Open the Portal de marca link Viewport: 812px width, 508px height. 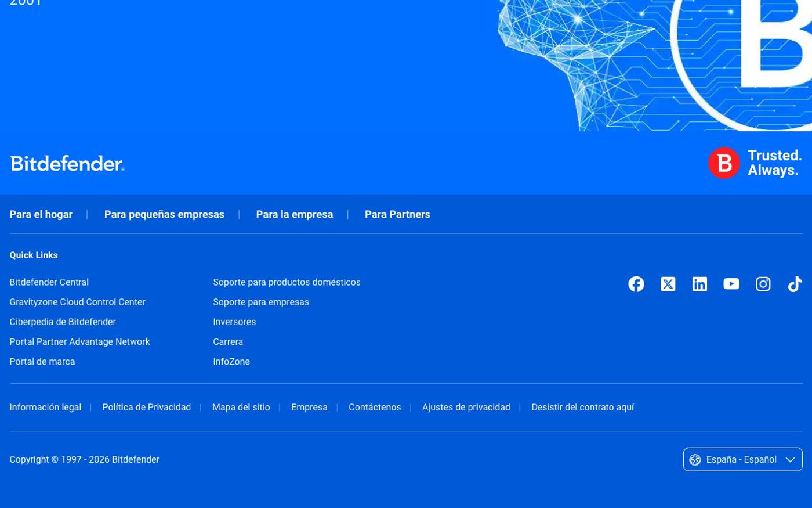(x=42, y=361)
